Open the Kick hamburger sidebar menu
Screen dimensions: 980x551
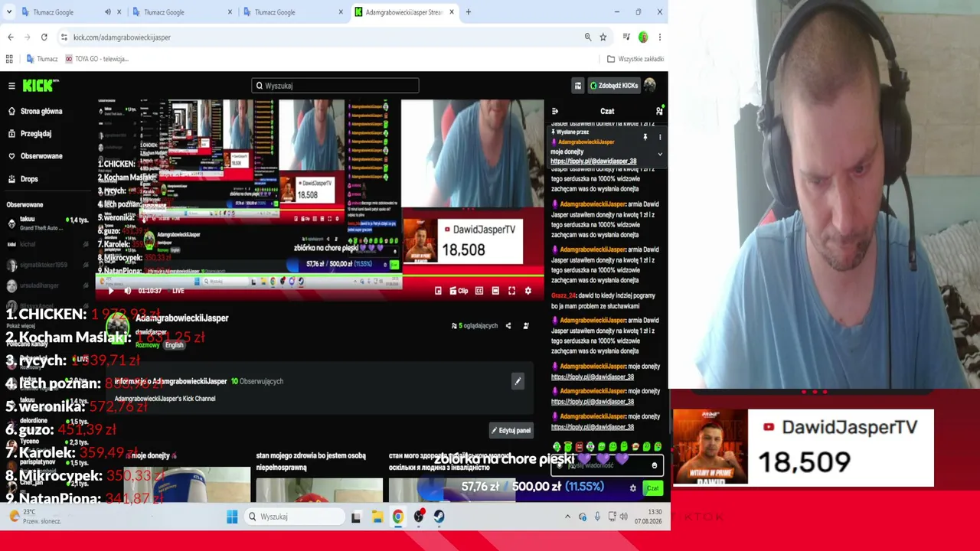click(11, 86)
